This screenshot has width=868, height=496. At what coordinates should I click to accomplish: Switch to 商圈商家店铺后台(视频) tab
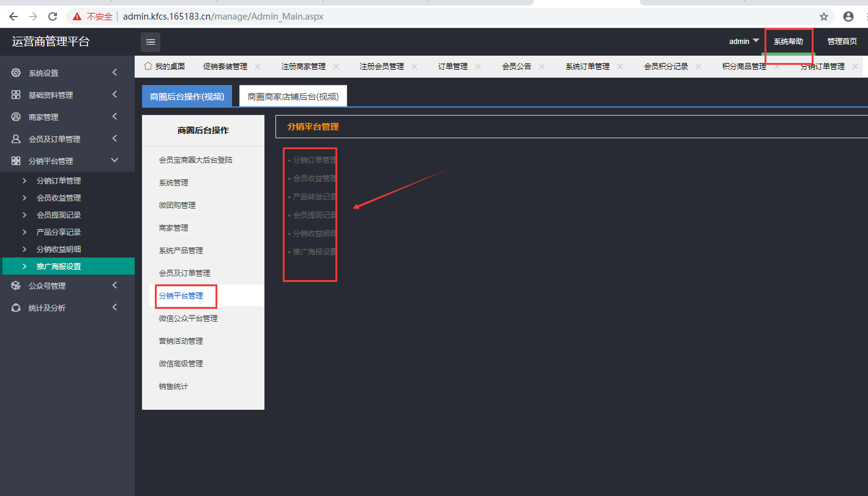(x=293, y=97)
